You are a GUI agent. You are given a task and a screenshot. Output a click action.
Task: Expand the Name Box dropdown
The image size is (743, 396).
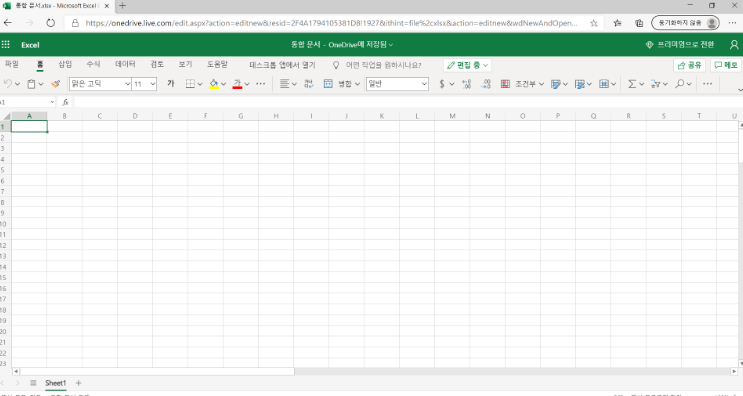[x=52, y=102]
